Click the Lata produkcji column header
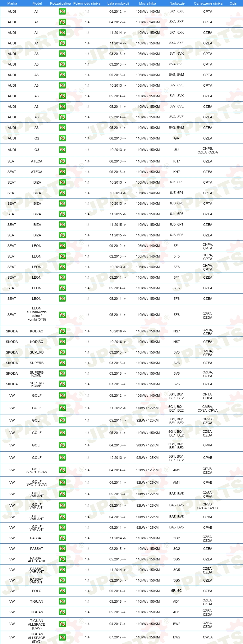 118,3
